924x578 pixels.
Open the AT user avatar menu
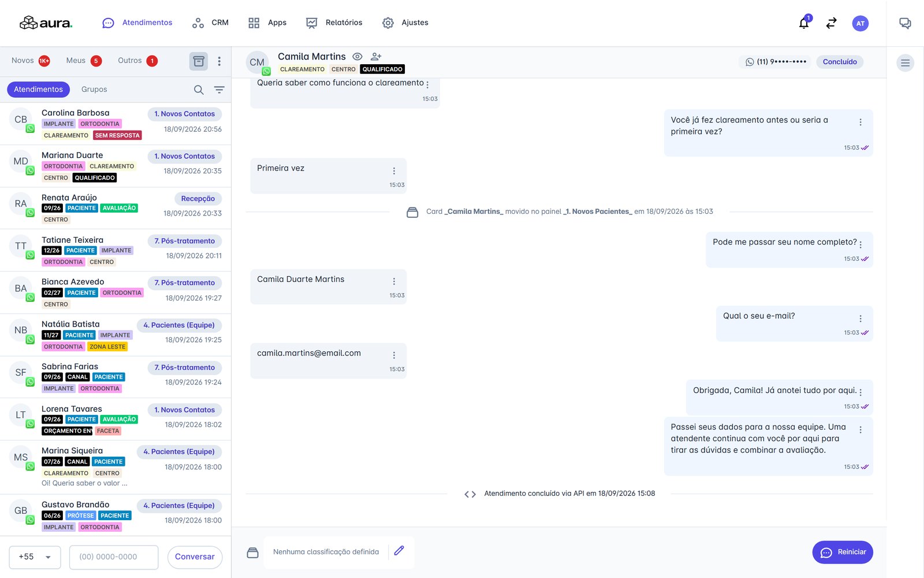860,23
